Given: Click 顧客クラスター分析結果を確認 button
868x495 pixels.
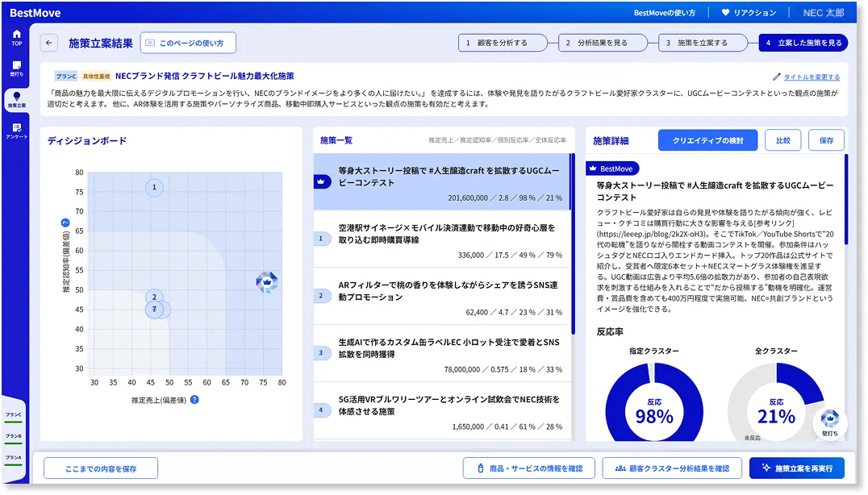Looking at the screenshot, I should pos(672,468).
